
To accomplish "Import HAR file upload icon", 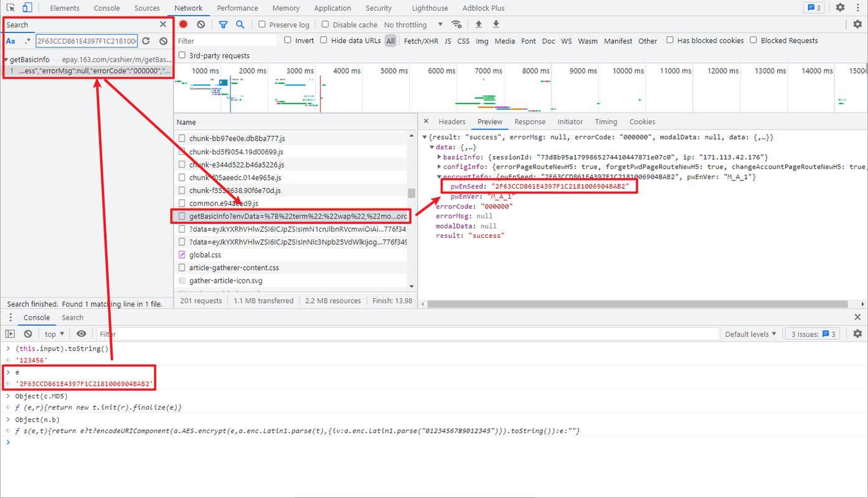I will coord(478,24).
